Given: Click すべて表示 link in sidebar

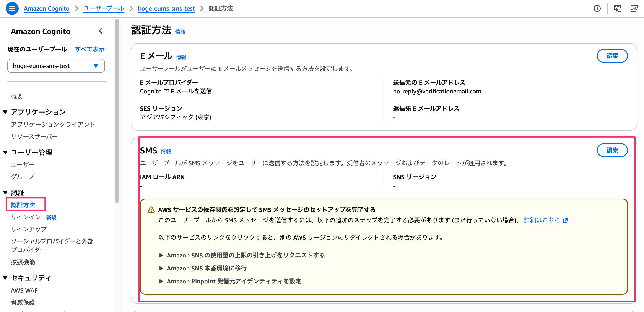Looking at the screenshot, I should (x=90, y=49).
